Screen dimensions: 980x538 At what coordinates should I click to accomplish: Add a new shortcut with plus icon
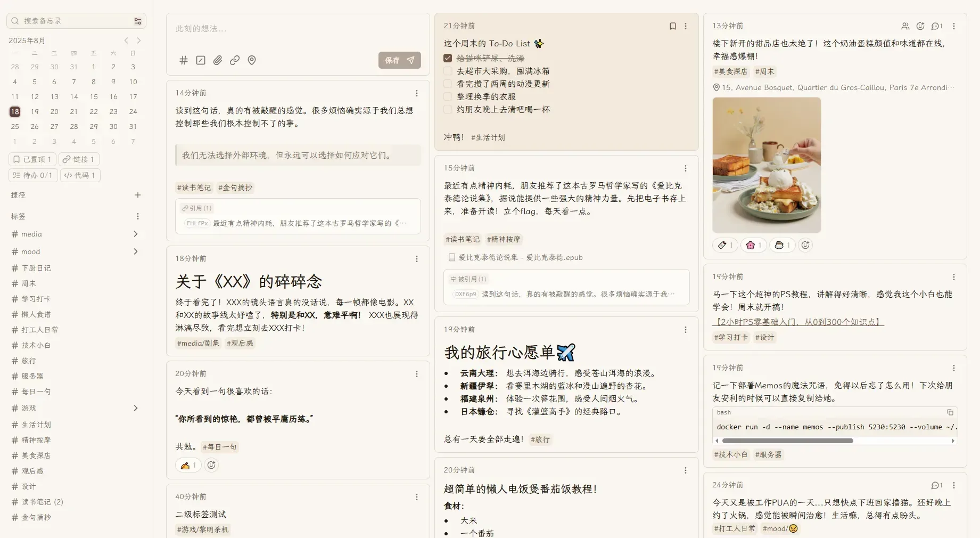coord(138,195)
